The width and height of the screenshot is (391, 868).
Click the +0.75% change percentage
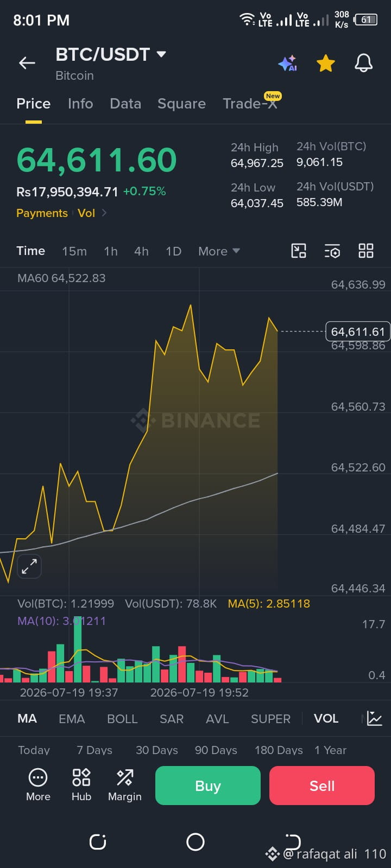point(144,192)
